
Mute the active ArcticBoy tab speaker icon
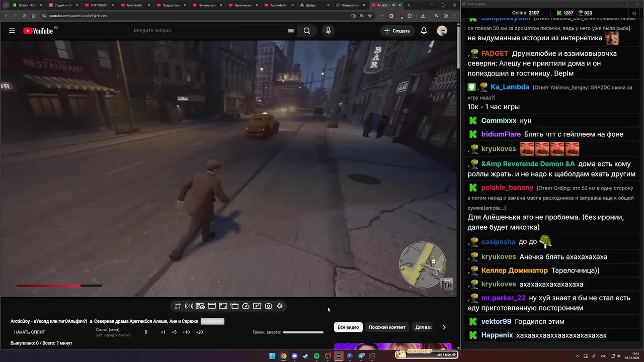394,5
